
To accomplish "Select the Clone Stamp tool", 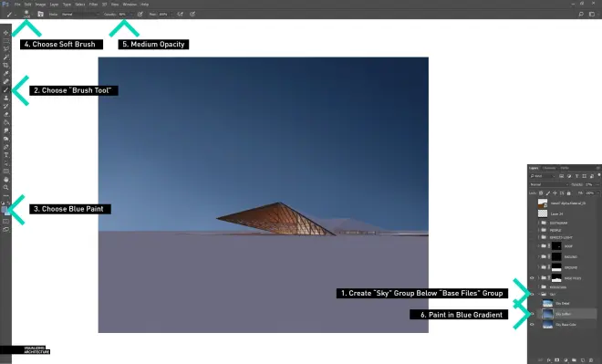I will (5, 98).
